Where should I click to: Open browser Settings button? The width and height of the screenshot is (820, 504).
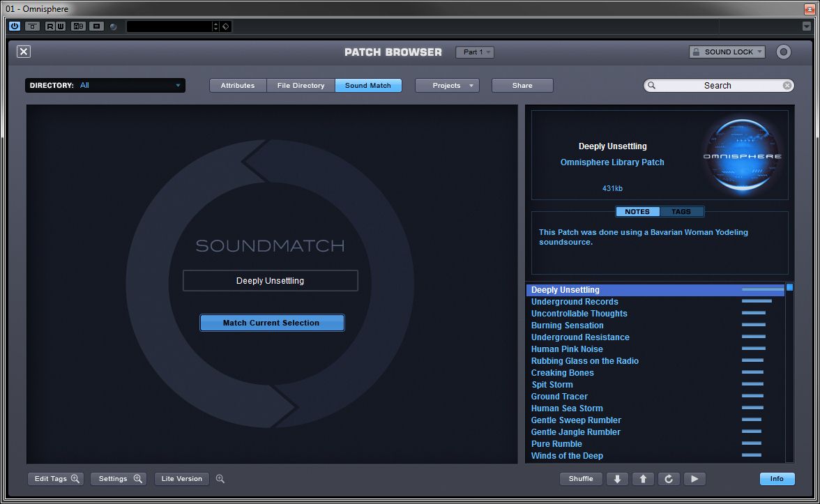[x=119, y=479]
